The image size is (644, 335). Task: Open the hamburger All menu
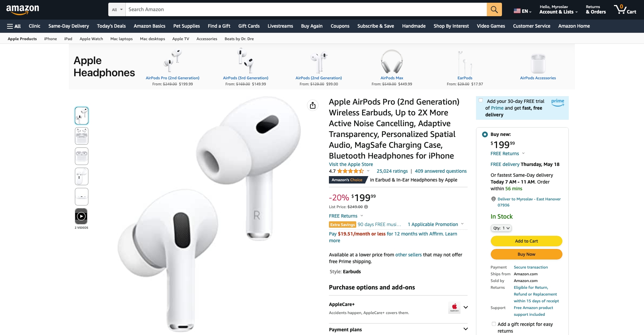pyautogui.click(x=14, y=26)
